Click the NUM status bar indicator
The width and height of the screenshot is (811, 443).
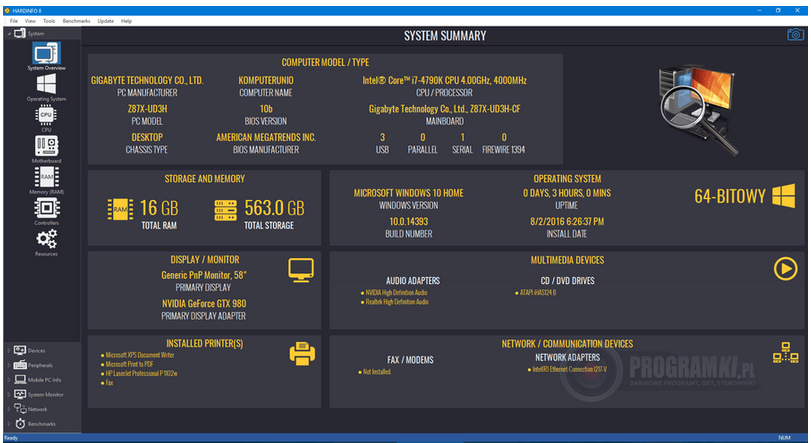coord(784,438)
